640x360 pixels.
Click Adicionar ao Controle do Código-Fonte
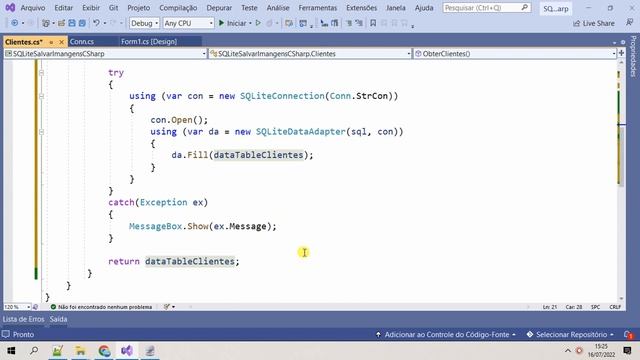tap(446, 335)
